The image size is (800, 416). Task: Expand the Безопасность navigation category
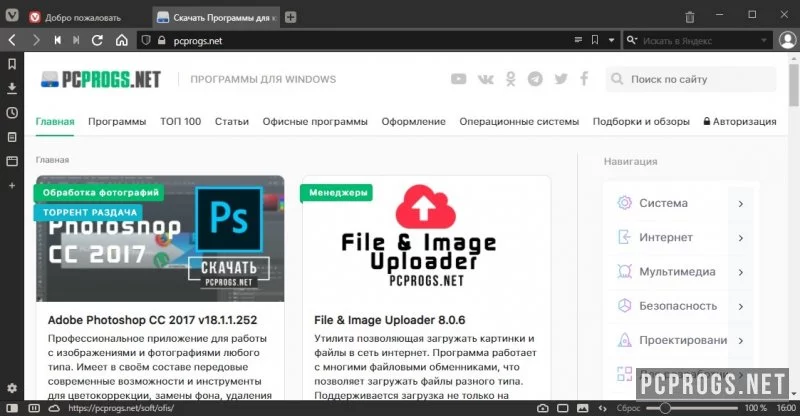pyautogui.click(x=680, y=306)
